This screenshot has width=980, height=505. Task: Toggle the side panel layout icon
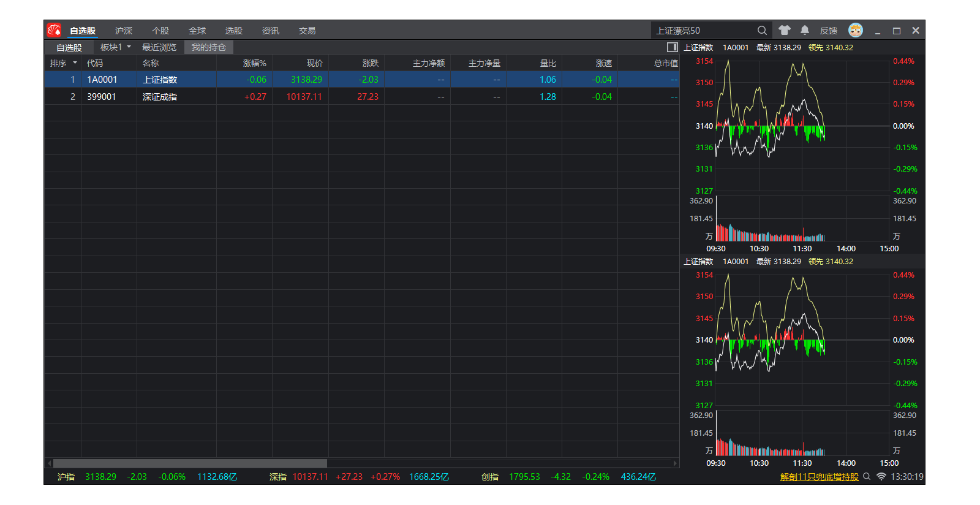[x=673, y=47]
